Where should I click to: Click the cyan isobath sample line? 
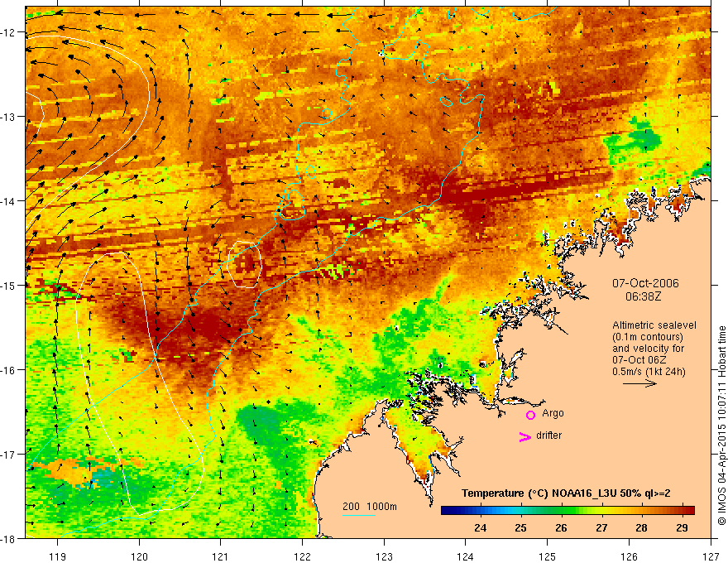[358, 515]
